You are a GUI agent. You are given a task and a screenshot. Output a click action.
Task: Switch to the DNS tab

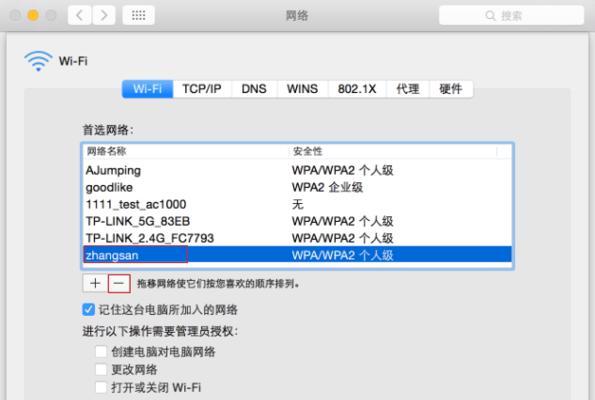(x=254, y=89)
